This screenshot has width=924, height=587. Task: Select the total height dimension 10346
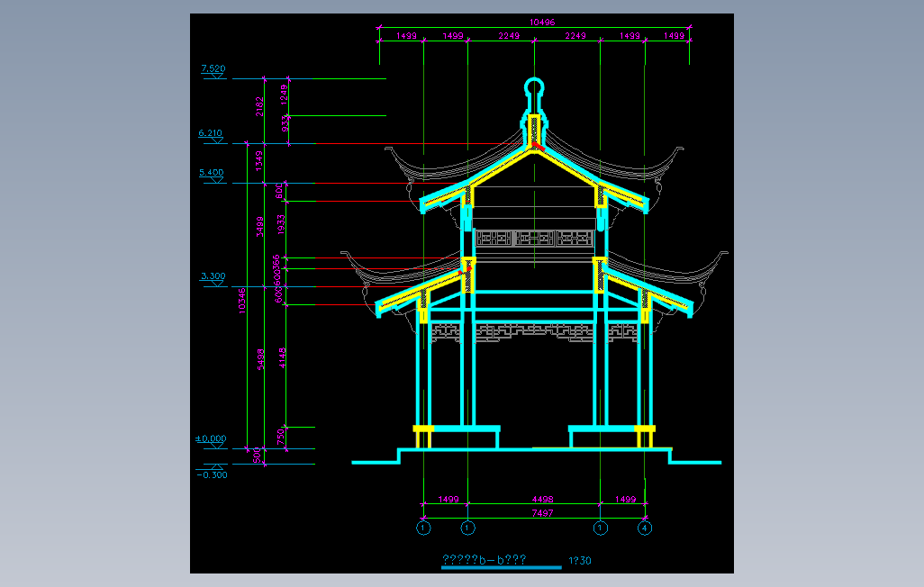[x=242, y=301]
